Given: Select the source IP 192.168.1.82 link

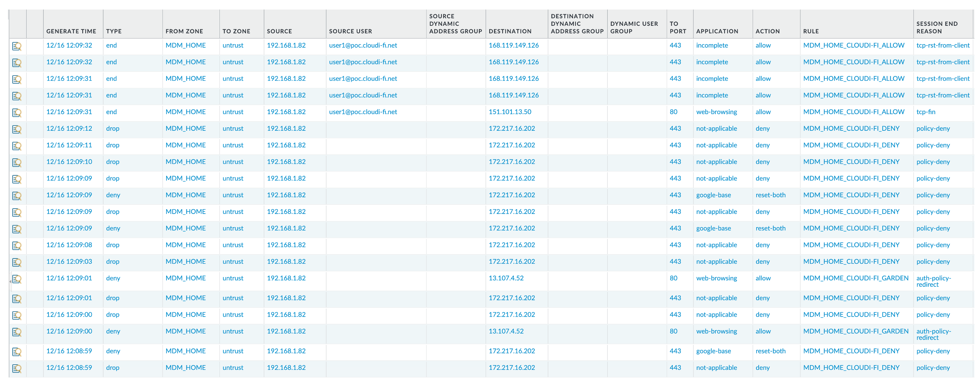Looking at the screenshot, I should click(x=287, y=45).
